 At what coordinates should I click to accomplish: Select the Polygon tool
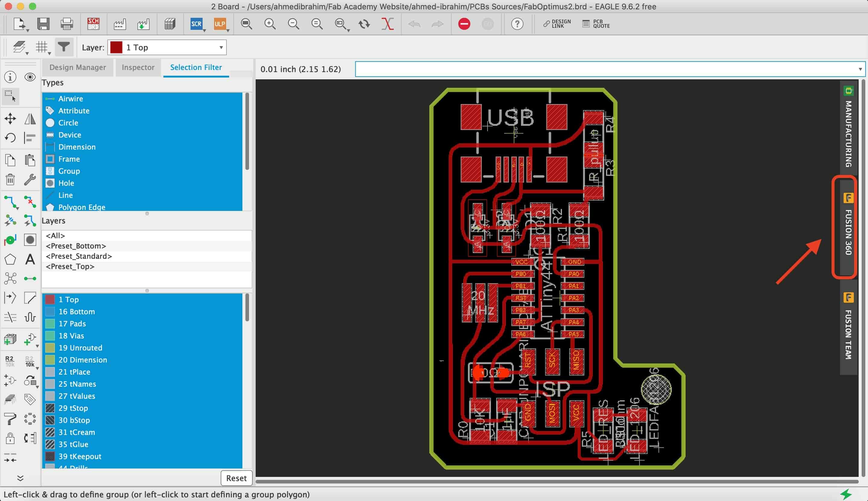[x=10, y=259]
